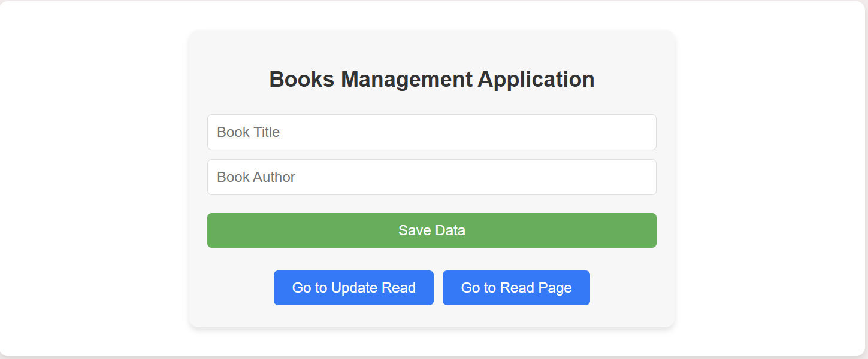Image resolution: width=868 pixels, height=359 pixels.
Task: Click the right blue navigation button
Action: click(x=516, y=288)
